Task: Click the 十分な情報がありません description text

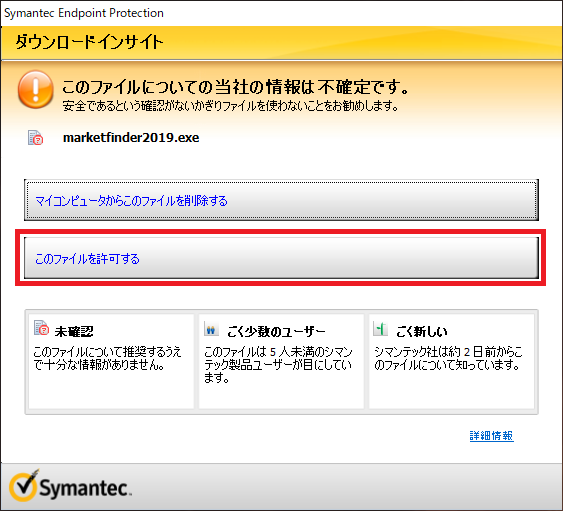Action: 107,359
